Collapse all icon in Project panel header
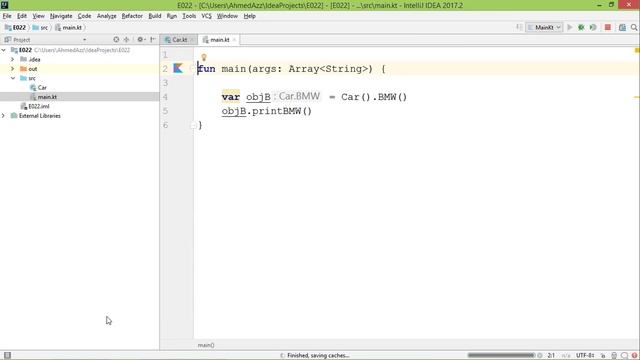Image resolution: width=640 pixels, height=360 pixels. pyautogui.click(x=127, y=40)
